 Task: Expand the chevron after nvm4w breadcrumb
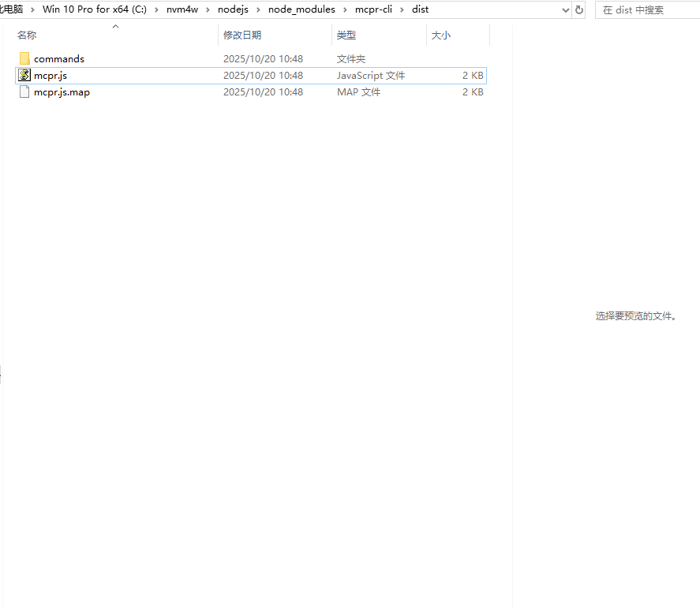coord(208,10)
